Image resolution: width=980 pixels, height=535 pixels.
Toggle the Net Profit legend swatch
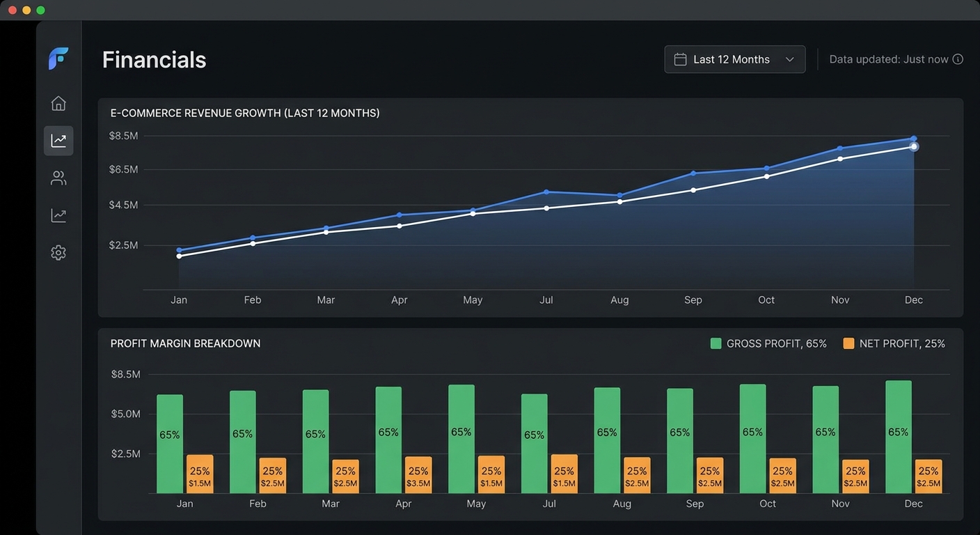pyautogui.click(x=848, y=343)
